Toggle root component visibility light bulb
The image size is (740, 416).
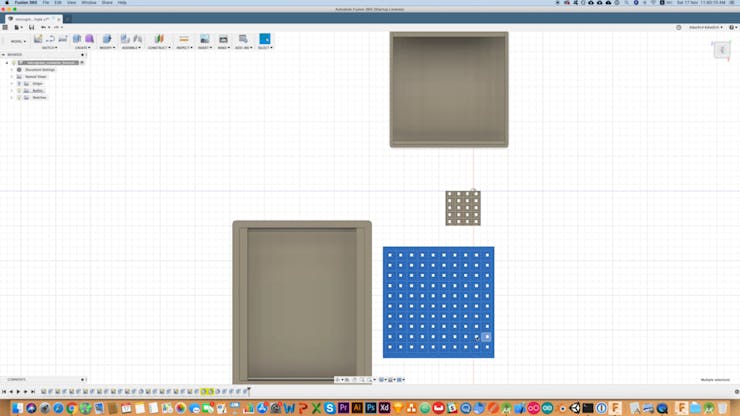tap(14, 62)
